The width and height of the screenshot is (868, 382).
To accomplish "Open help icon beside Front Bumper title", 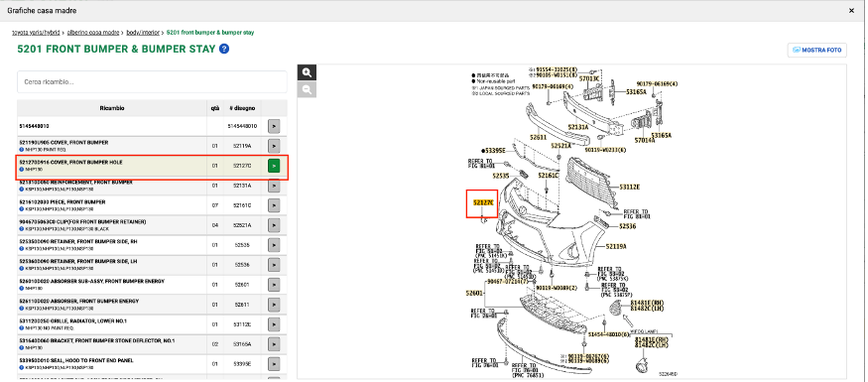I will [223, 49].
